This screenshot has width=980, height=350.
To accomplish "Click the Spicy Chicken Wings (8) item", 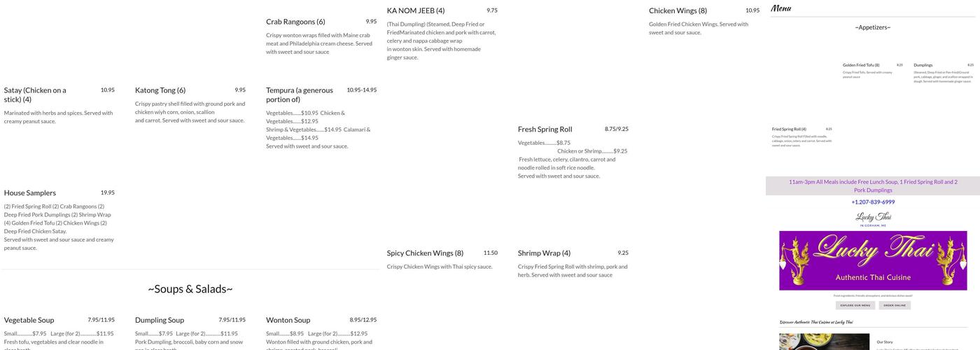I will [x=425, y=253].
